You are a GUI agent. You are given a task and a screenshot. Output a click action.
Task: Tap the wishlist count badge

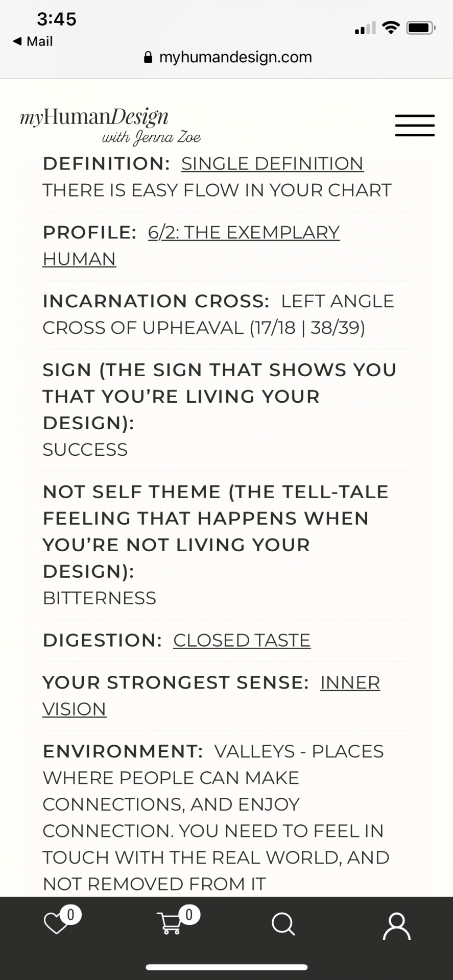pos(71,915)
